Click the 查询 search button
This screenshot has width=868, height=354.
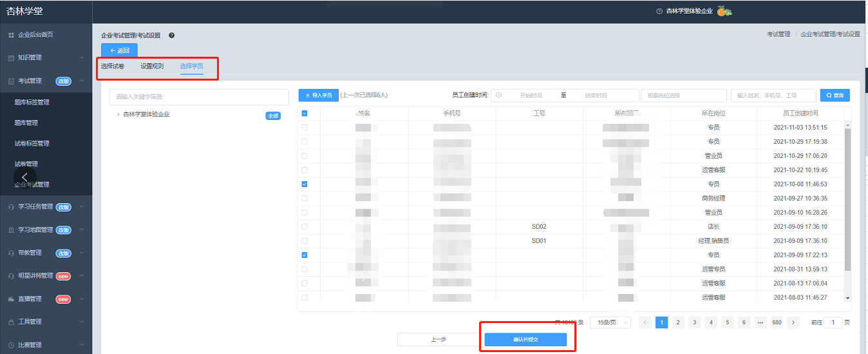coord(835,95)
